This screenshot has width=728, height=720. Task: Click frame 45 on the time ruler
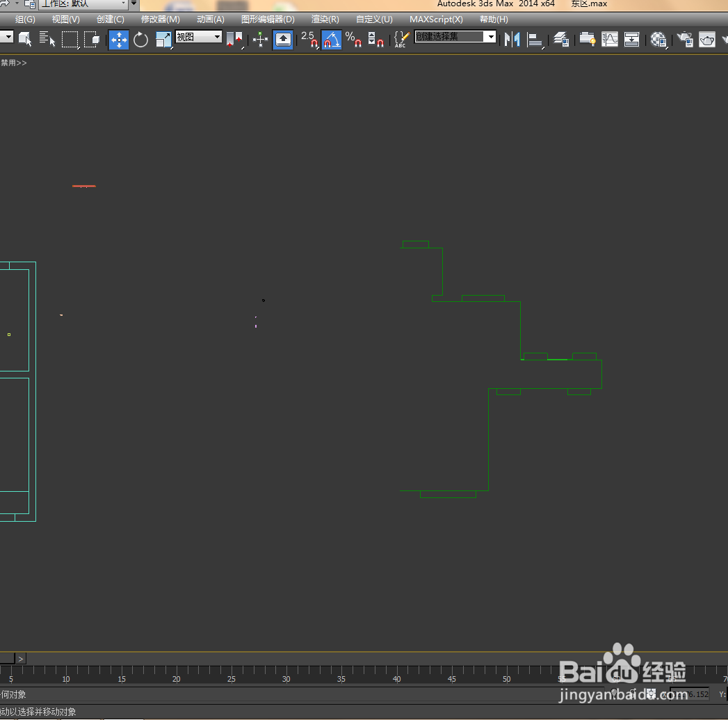click(x=451, y=679)
